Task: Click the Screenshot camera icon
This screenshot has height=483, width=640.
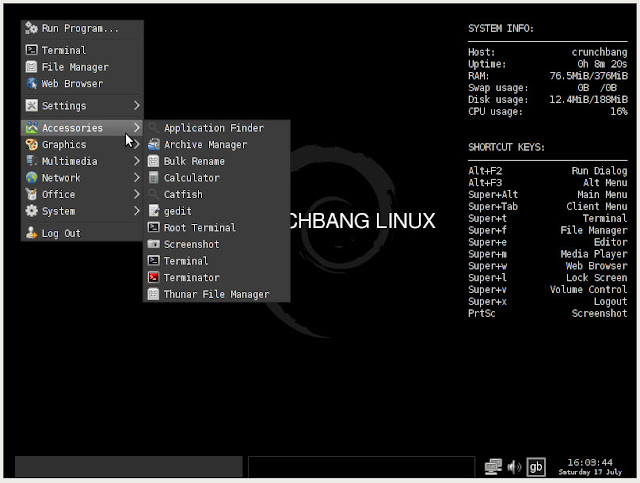Action: click(153, 244)
